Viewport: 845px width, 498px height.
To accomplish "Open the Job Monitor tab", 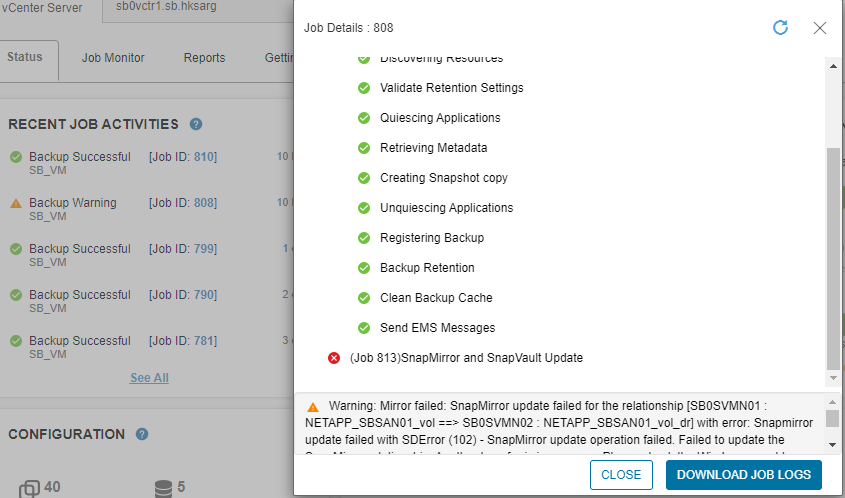I will (x=113, y=59).
